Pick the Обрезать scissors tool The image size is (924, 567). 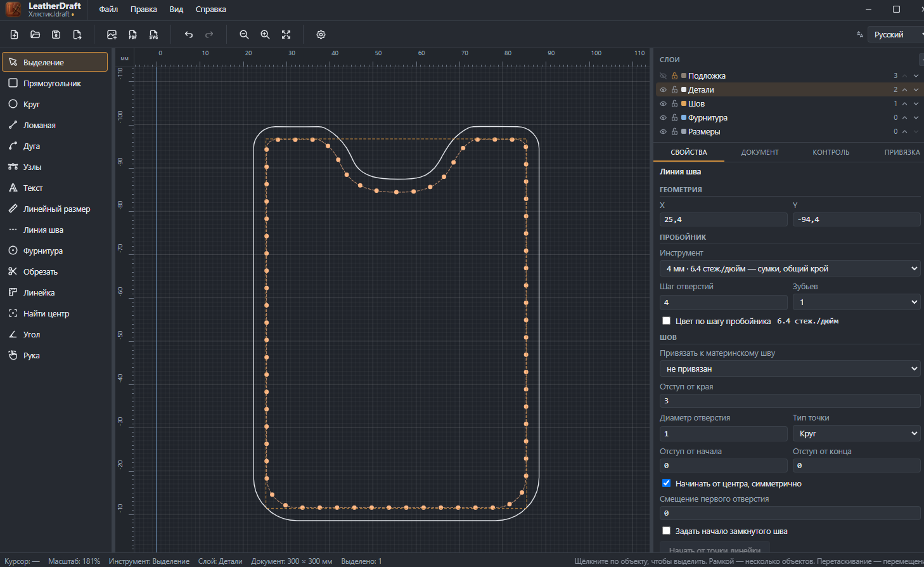[55, 271]
